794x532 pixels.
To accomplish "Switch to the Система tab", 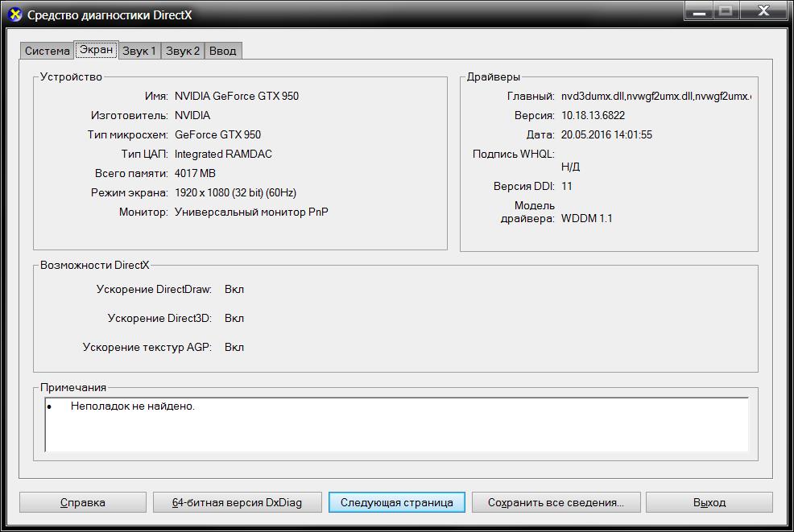I will click(x=47, y=51).
